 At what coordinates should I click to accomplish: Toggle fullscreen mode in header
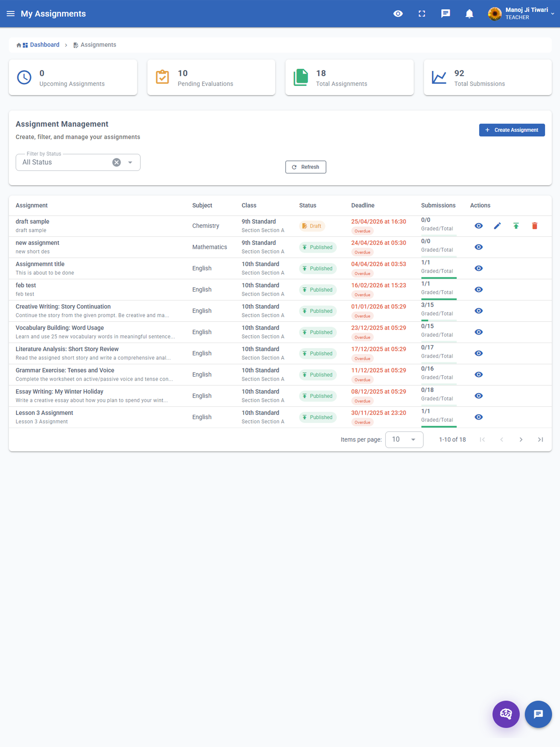[422, 14]
